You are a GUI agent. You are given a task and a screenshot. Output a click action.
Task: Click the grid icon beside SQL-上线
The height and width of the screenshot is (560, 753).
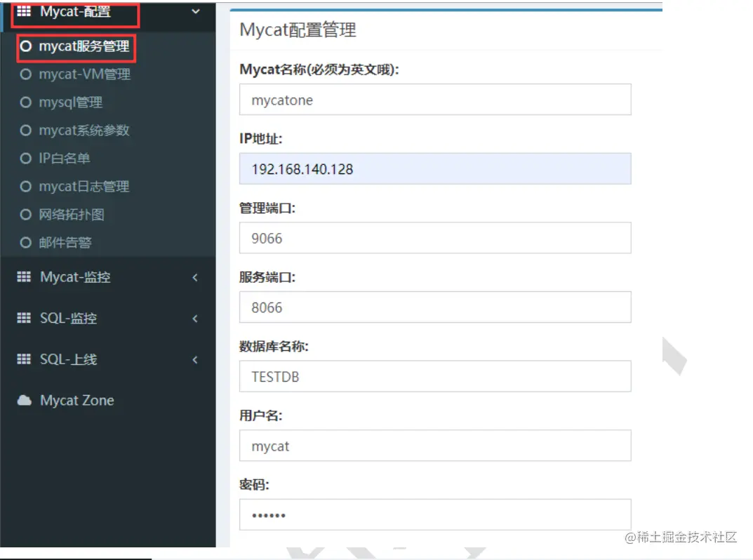click(x=24, y=359)
